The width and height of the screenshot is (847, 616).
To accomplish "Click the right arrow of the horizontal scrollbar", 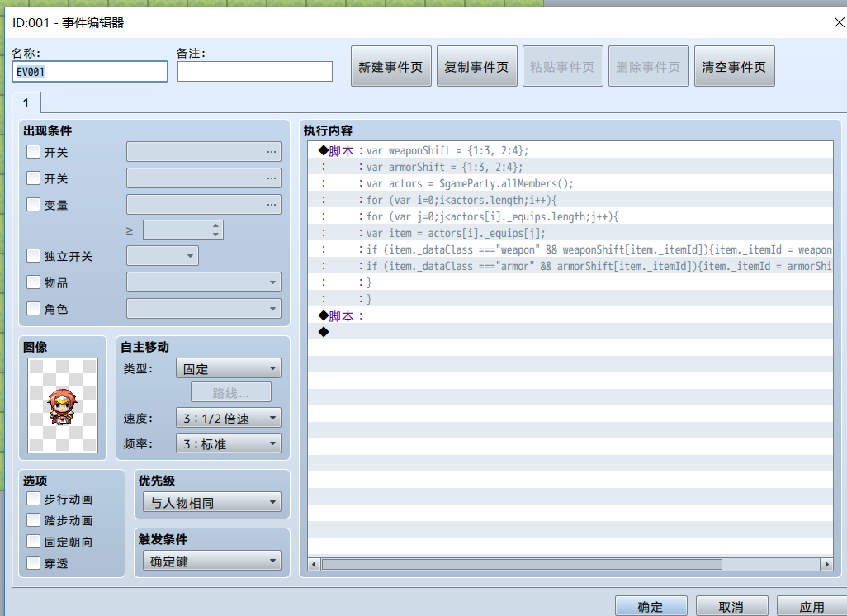I will [826, 565].
